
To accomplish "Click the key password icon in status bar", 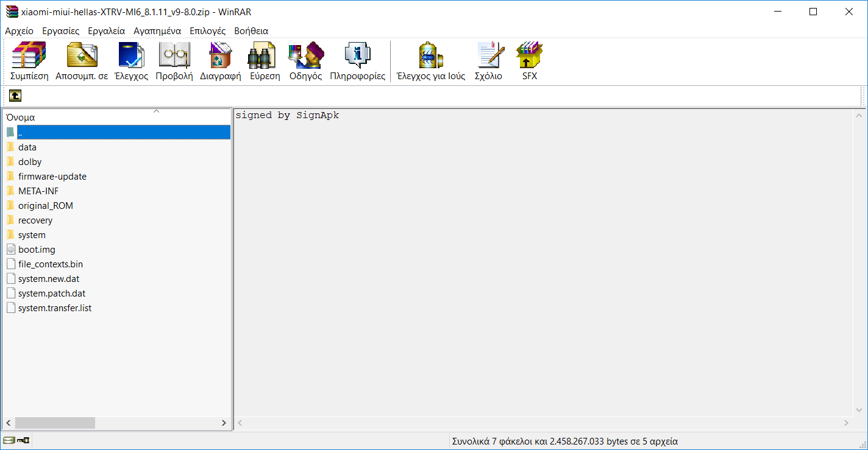I will [x=24, y=441].
